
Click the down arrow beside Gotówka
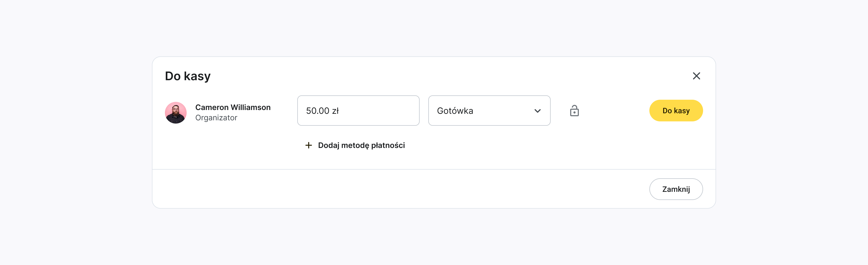537,111
